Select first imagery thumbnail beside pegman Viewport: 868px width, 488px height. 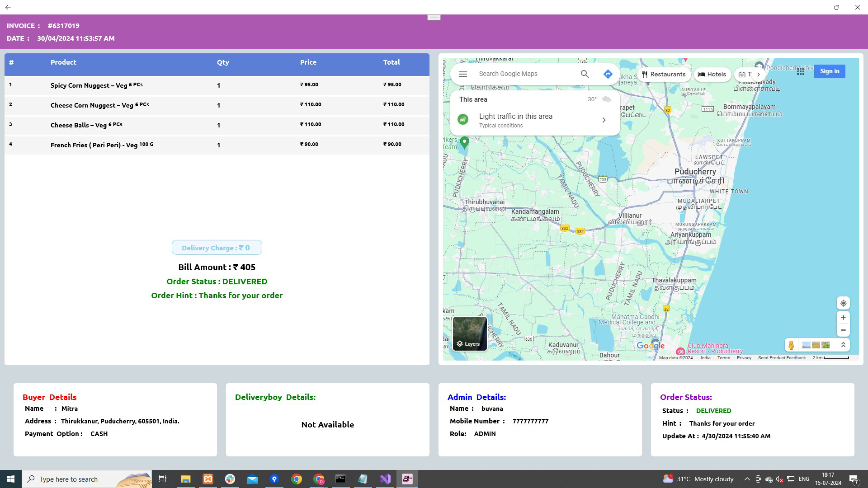tap(806, 345)
